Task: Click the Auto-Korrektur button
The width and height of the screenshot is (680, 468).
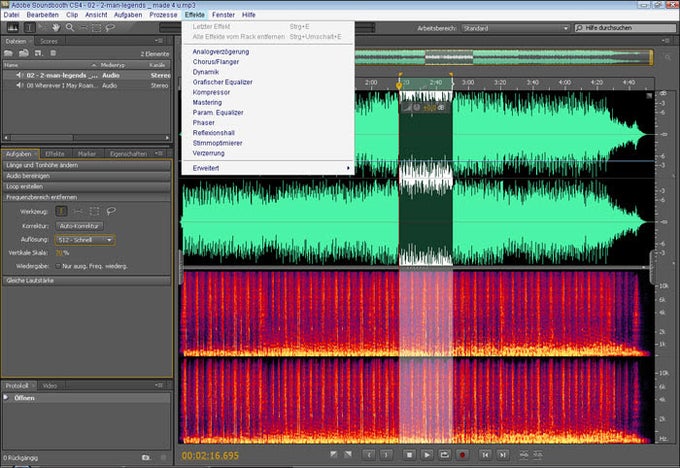Action: click(79, 226)
